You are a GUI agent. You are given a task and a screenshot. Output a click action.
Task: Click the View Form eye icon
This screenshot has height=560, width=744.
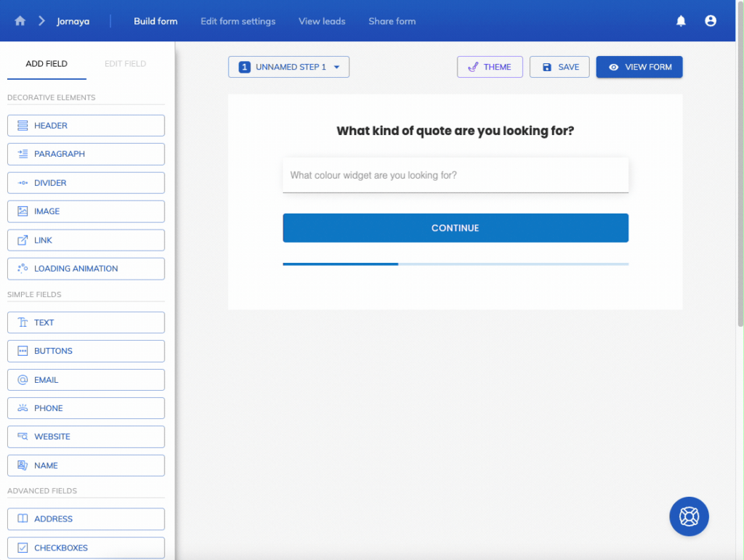pyautogui.click(x=613, y=68)
